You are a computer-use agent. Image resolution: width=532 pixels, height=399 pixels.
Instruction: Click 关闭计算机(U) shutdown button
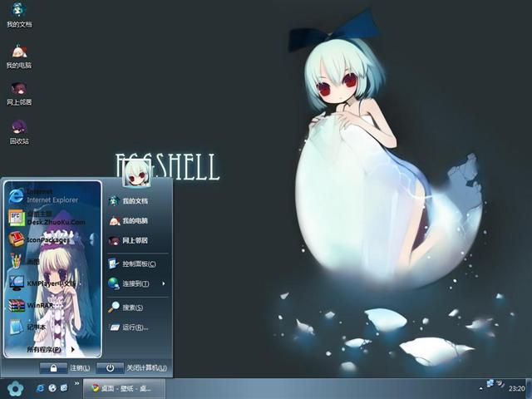(132, 367)
